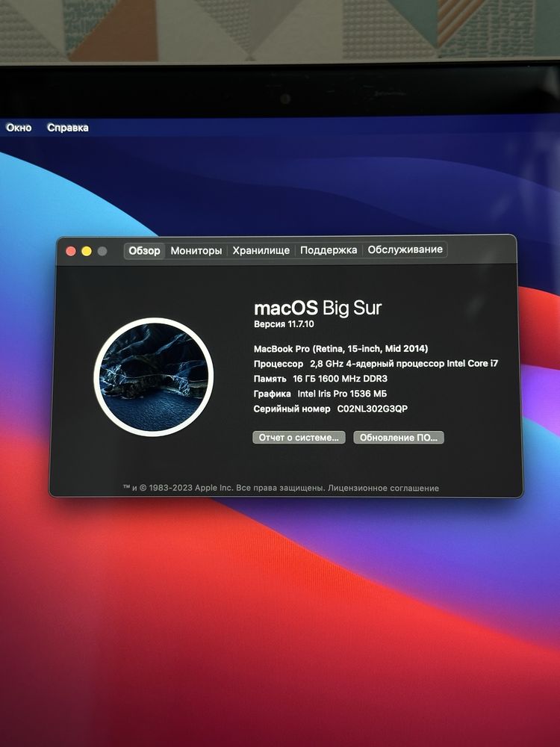Screen dimensions: 560x747
Task: Minimize the window with the yellow button
Action: point(87,251)
